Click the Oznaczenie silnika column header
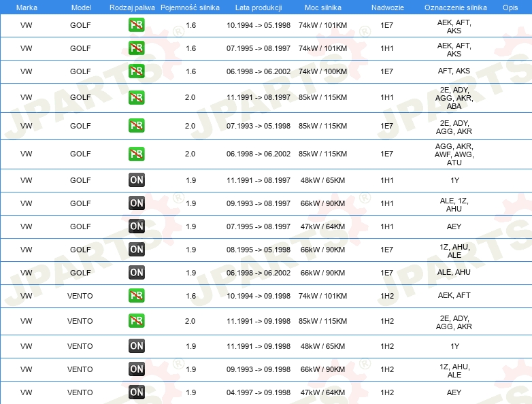The width and height of the screenshot is (532, 404). click(x=455, y=7)
